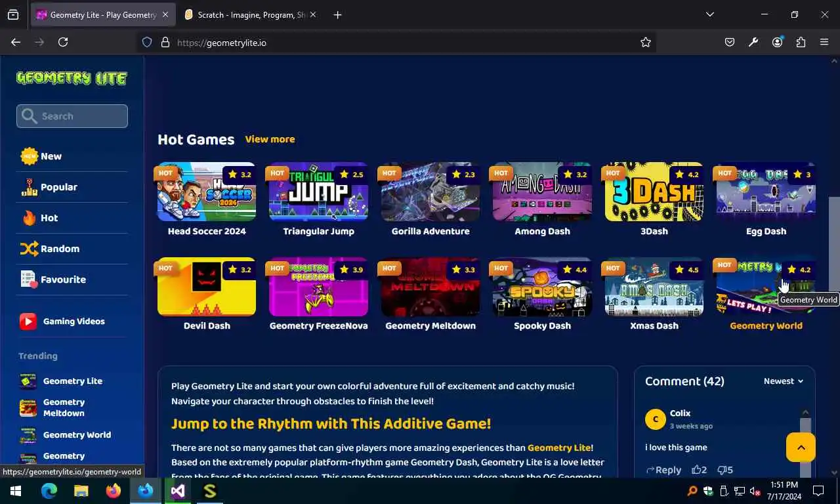Click the yellow scroll-to-top arrow button
This screenshot has height=504, width=840.
coord(801,448)
